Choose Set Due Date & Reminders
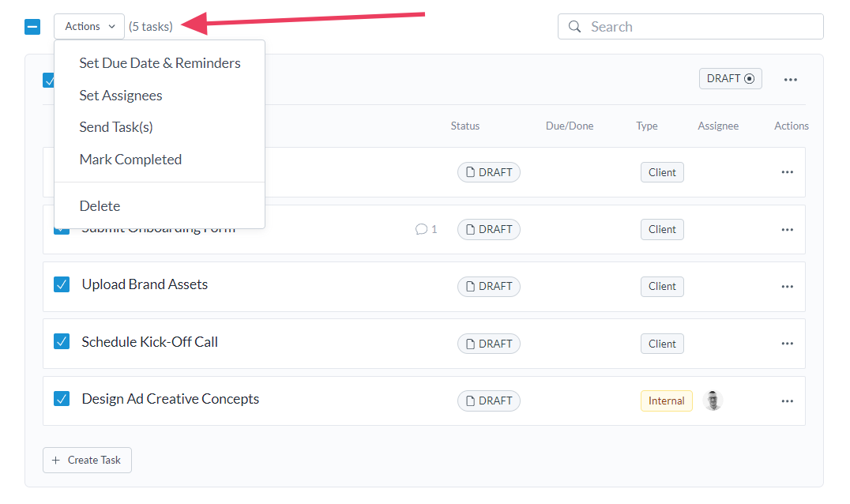Viewport: 850px width, 504px height. [x=160, y=63]
